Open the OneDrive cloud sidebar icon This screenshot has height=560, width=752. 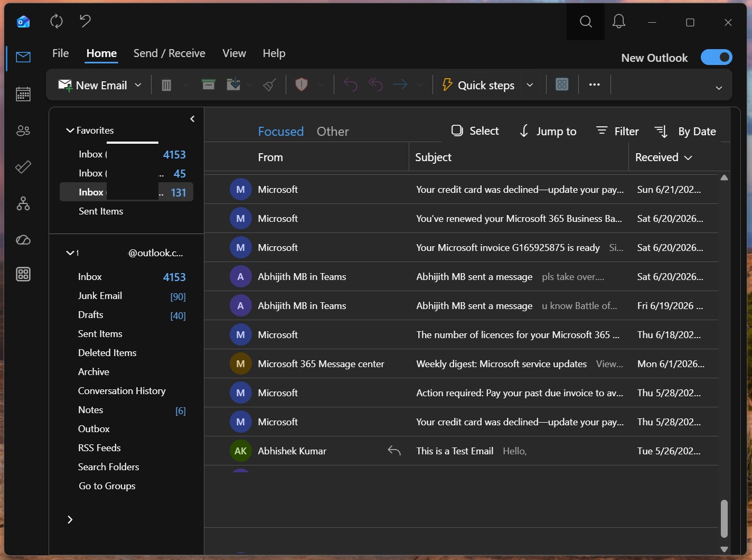(x=23, y=240)
